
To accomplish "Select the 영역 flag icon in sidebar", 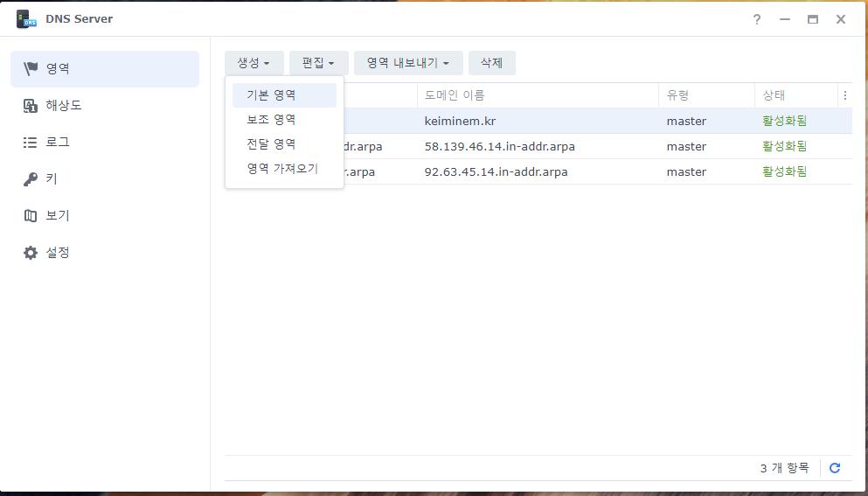I will tap(31, 68).
